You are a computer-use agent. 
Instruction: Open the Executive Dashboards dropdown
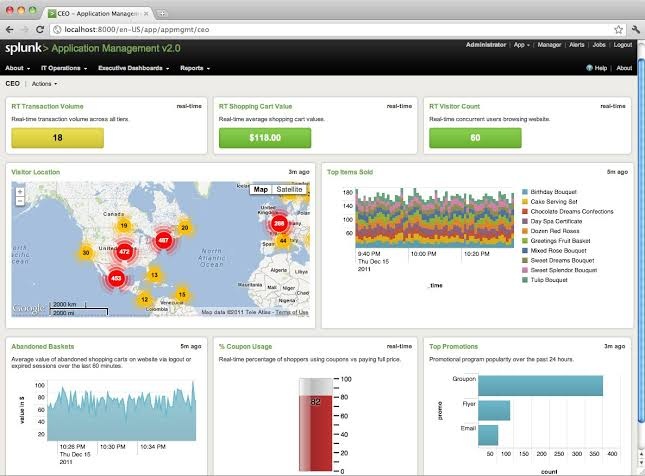[x=134, y=68]
